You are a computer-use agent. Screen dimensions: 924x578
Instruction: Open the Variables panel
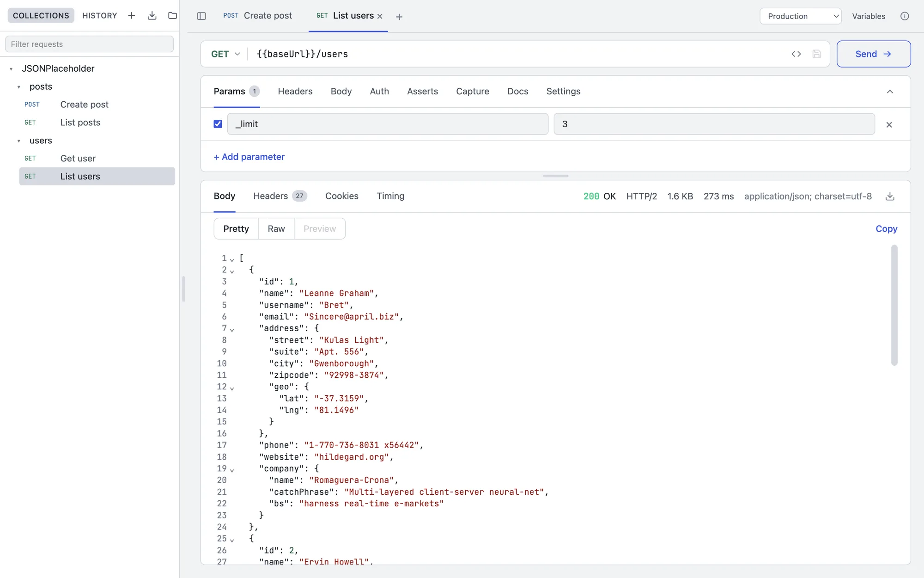[869, 16]
